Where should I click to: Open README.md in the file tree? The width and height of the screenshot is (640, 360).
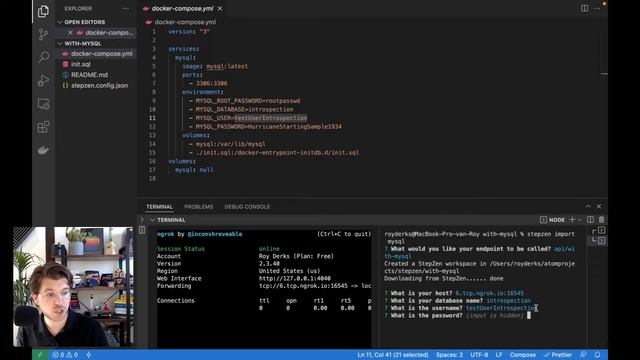(89, 75)
